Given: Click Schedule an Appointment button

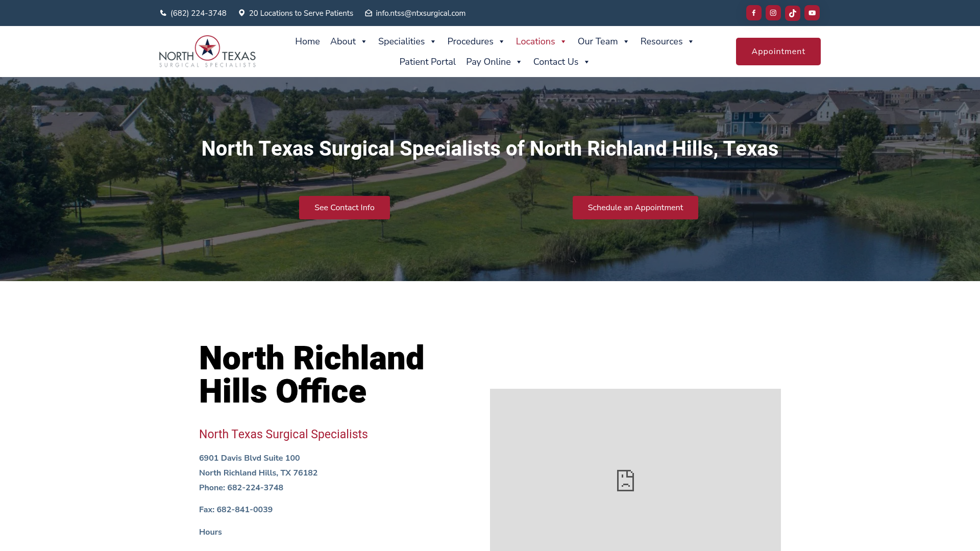Looking at the screenshot, I should coord(635,207).
